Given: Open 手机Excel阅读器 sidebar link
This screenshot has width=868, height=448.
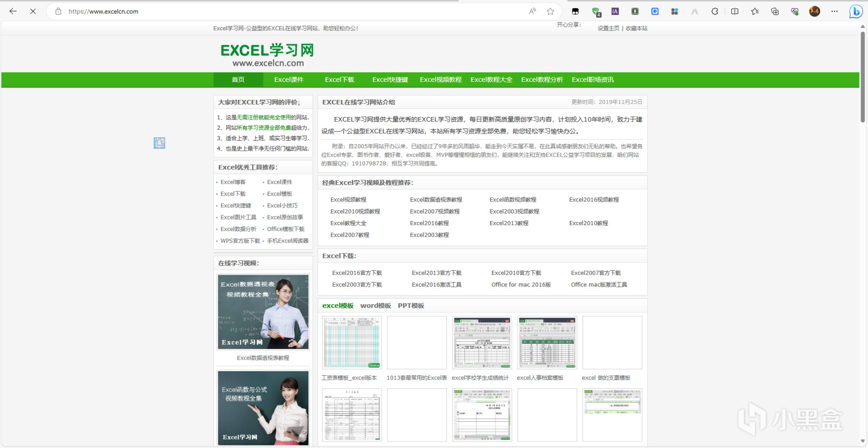Looking at the screenshot, I should pos(287,241).
